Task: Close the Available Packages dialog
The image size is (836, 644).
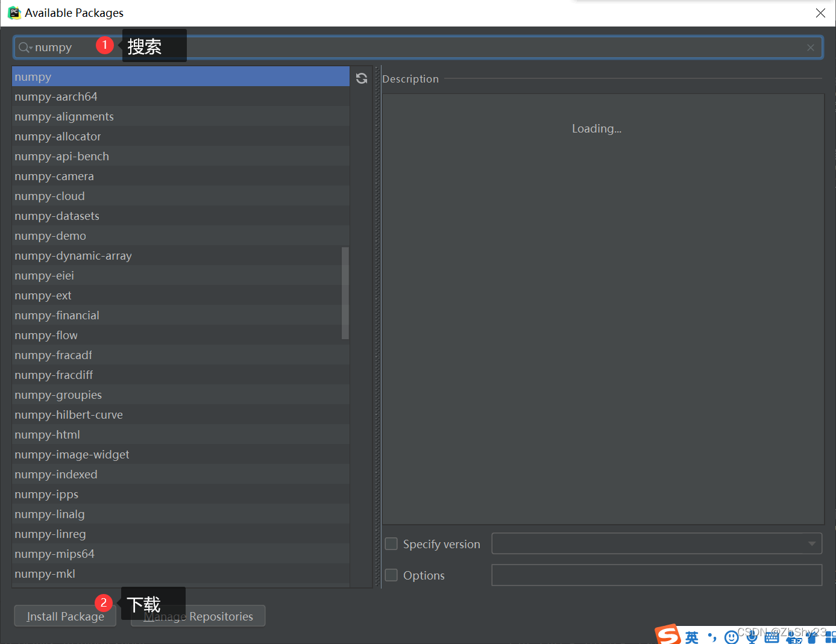Action: 820,13
